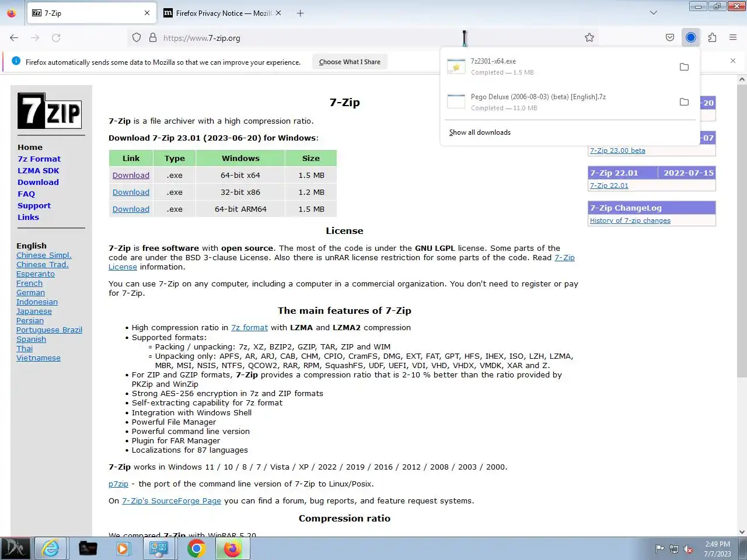Open the Download sidebar page link
747x560 pixels.
(x=38, y=182)
